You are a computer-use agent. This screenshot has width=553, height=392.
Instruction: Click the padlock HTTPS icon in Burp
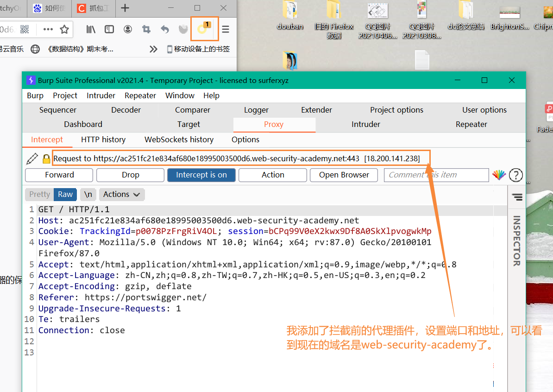pyautogui.click(x=46, y=159)
